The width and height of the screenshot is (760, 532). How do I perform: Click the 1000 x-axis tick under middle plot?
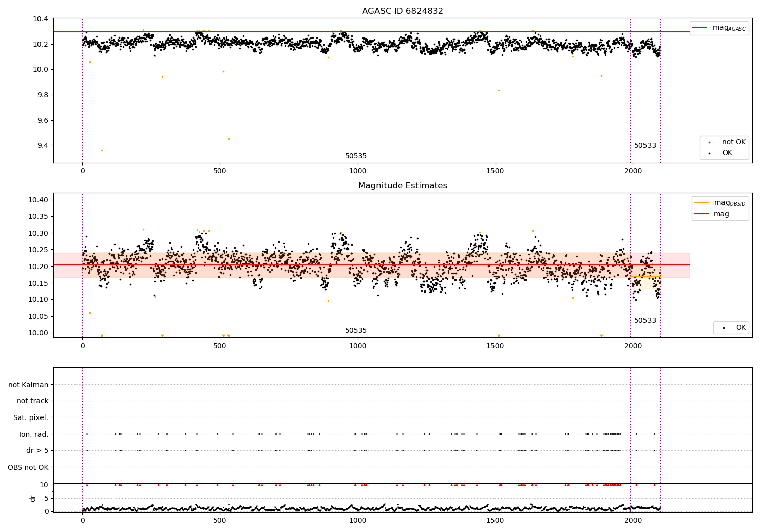tap(358, 346)
